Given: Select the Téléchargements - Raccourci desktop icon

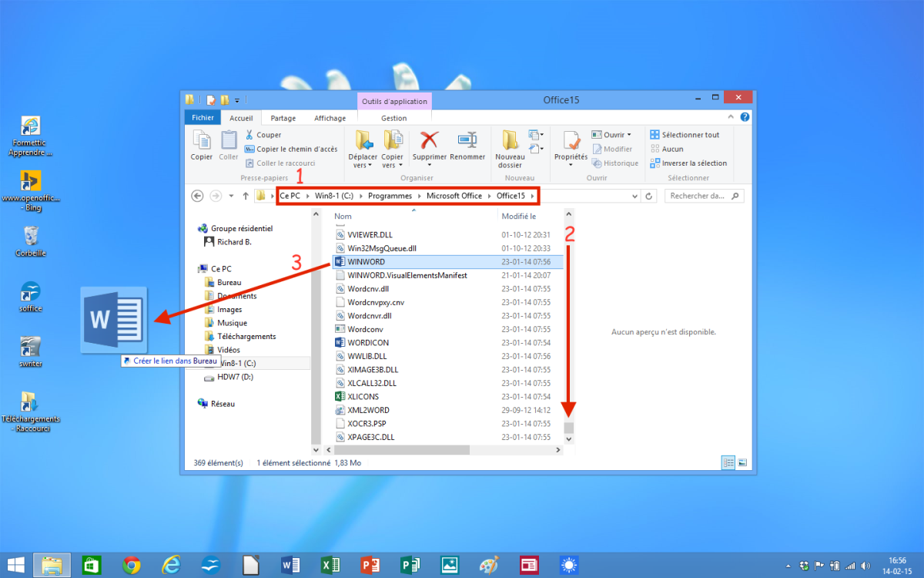Looking at the screenshot, I should click(31, 412).
